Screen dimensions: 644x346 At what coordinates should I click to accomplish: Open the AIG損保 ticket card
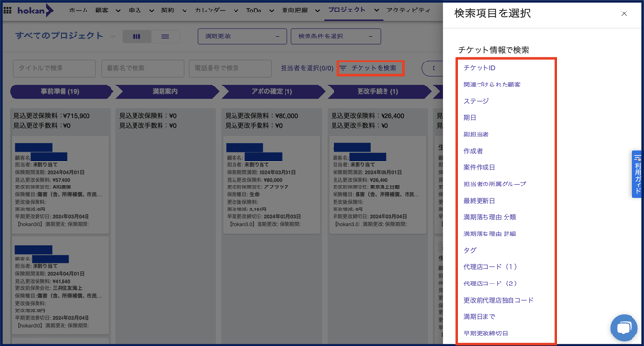coord(61,185)
